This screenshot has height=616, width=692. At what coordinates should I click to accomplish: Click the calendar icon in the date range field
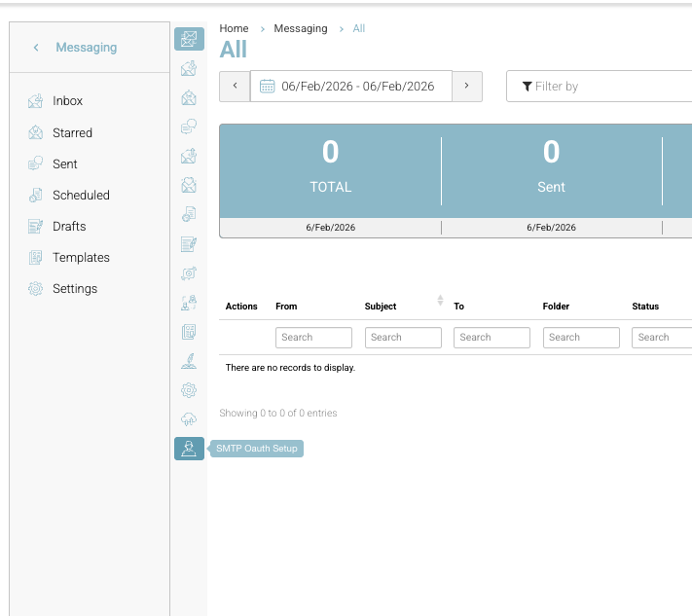[x=267, y=86]
